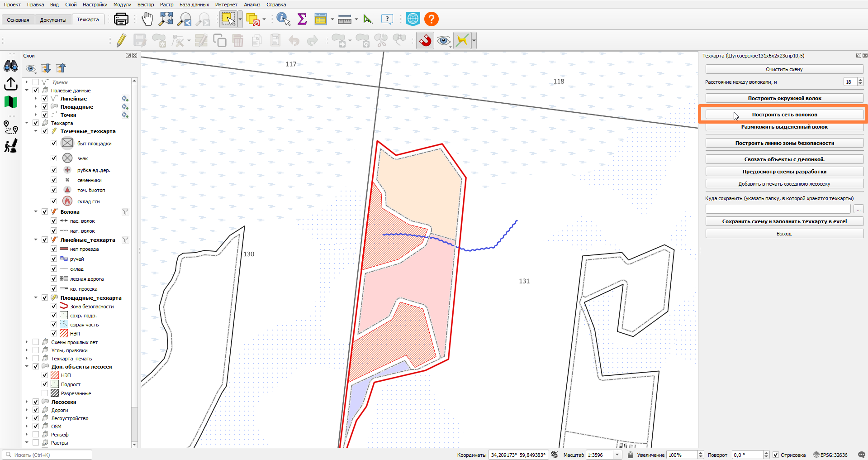
Task: Open the orange help question icon
Action: (432, 19)
